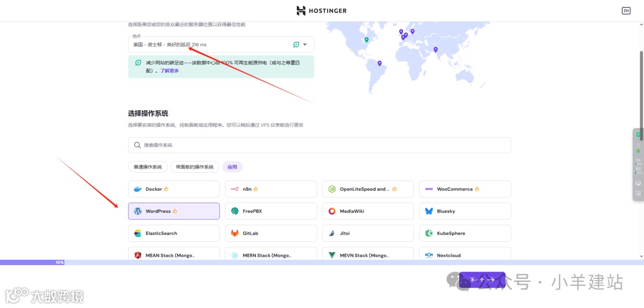
Task: Click the MediaWiki card label
Action: [x=352, y=211]
